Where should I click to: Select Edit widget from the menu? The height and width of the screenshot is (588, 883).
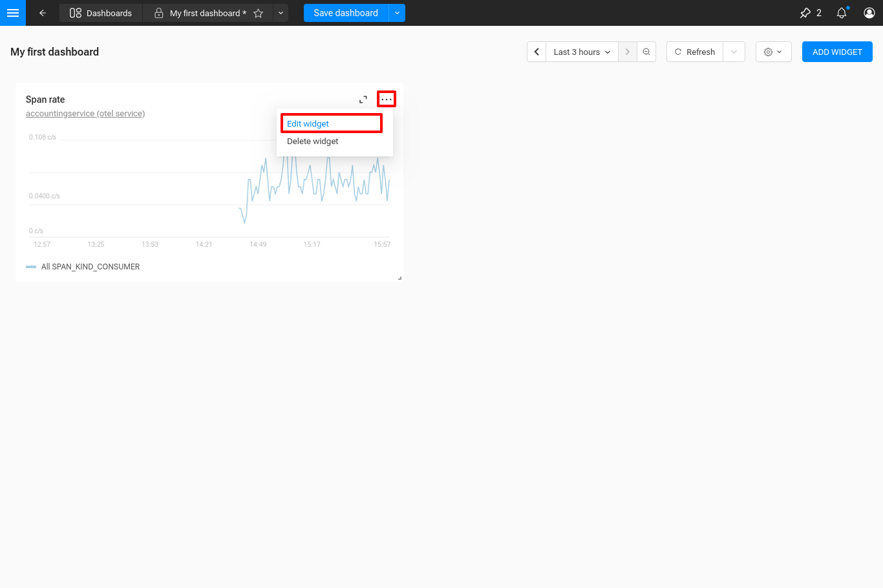pyautogui.click(x=308, y=123)
